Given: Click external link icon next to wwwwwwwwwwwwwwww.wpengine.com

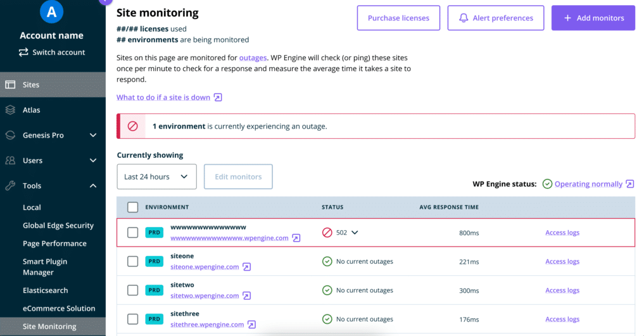Looking at the screenshot, I should (x=296, y=238).
